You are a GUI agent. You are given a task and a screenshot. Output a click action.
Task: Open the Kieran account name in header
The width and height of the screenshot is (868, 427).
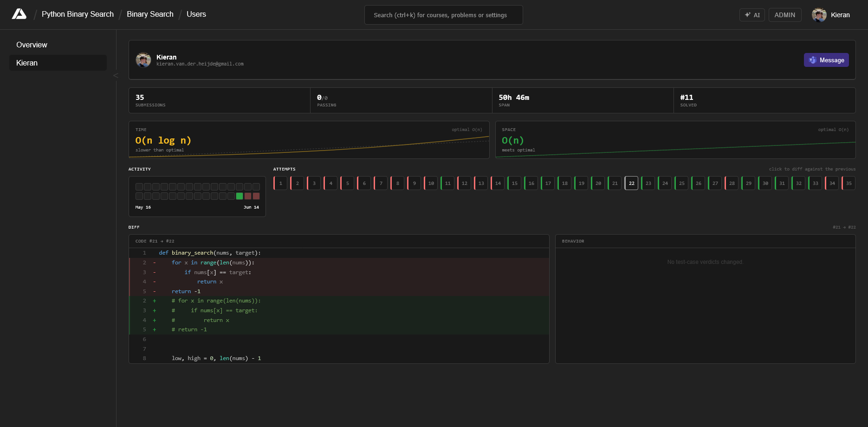tap(840, 15)
